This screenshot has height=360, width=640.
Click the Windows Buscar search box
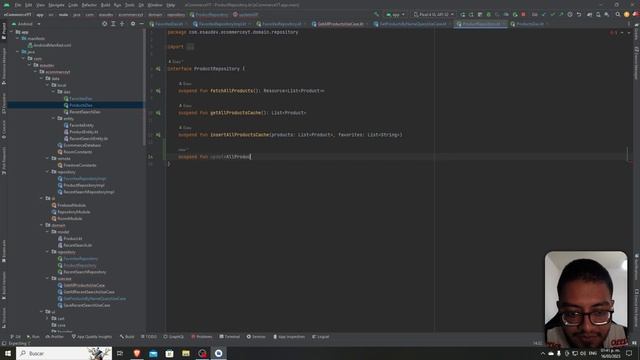point(64,353)
